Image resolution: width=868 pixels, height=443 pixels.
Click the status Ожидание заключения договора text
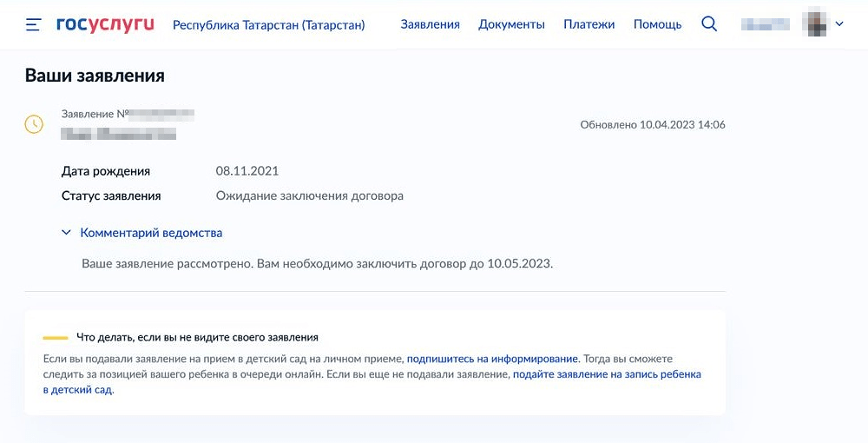tap(310, 195)
